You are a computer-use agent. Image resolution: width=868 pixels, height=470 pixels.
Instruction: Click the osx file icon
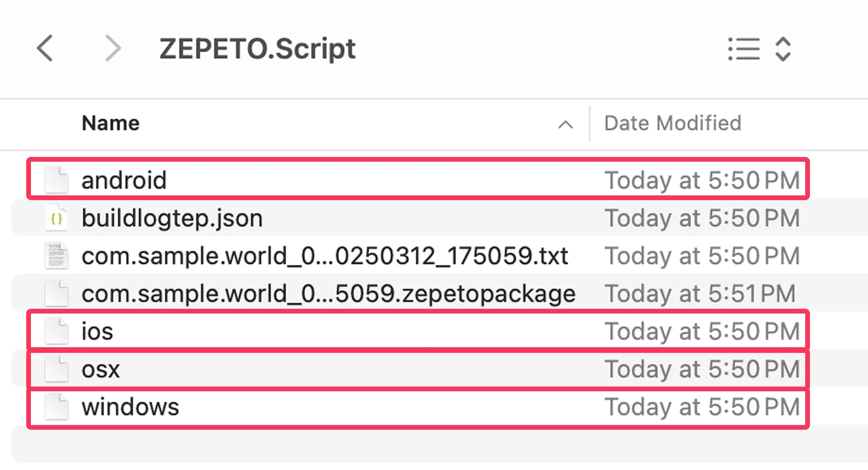[x=56, y=369]
